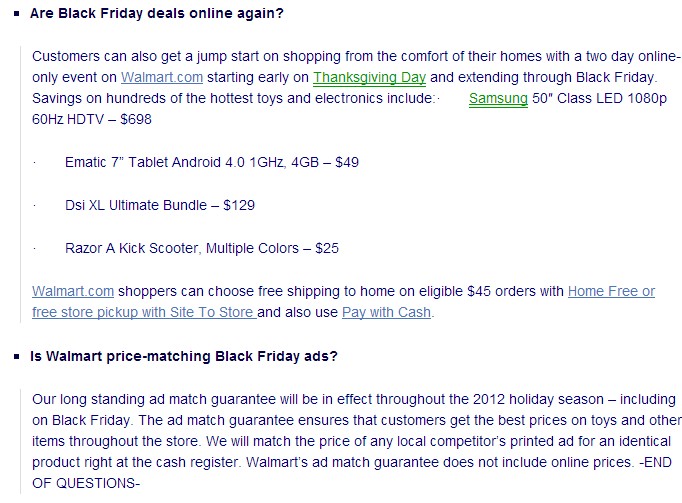Click square bullet beside "Are Black Friday deals" heading
The width and height of the screenshot is (682, 503).
coord(17,13)
